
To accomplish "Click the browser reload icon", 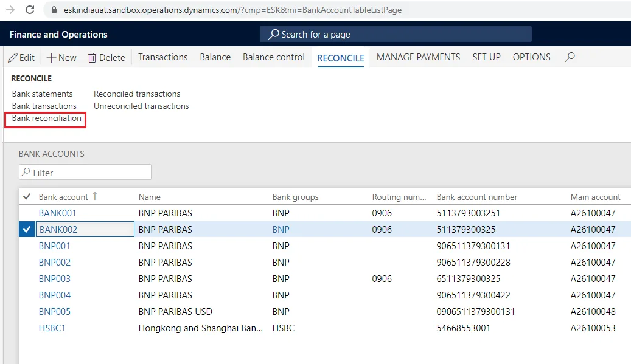I will pos(30,10).
